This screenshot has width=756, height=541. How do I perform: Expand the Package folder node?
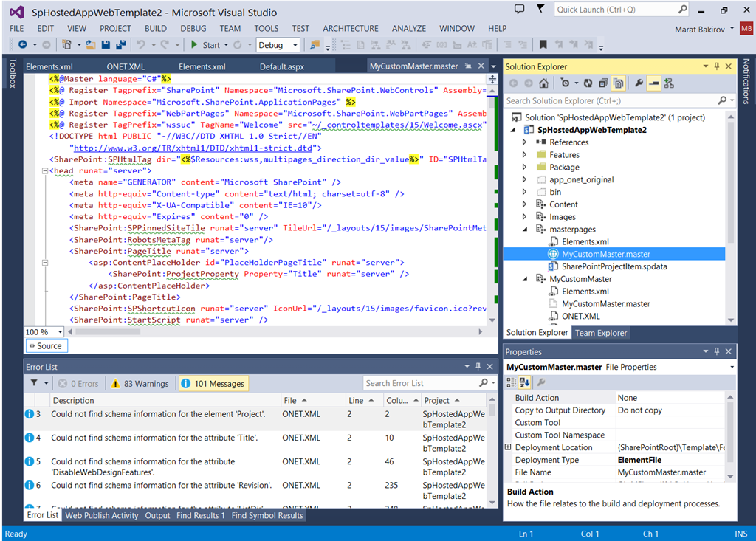(x=525, y=168)
